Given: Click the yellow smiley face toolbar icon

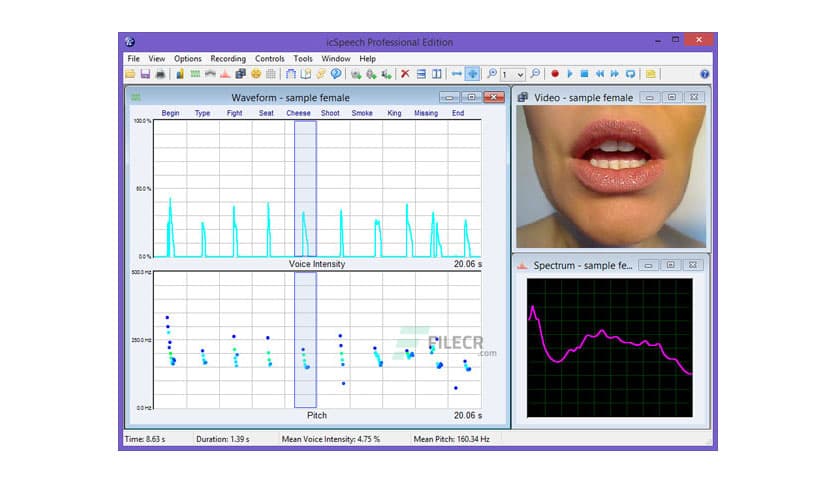Looking at the screenshot, I should (x=256, y=74).
